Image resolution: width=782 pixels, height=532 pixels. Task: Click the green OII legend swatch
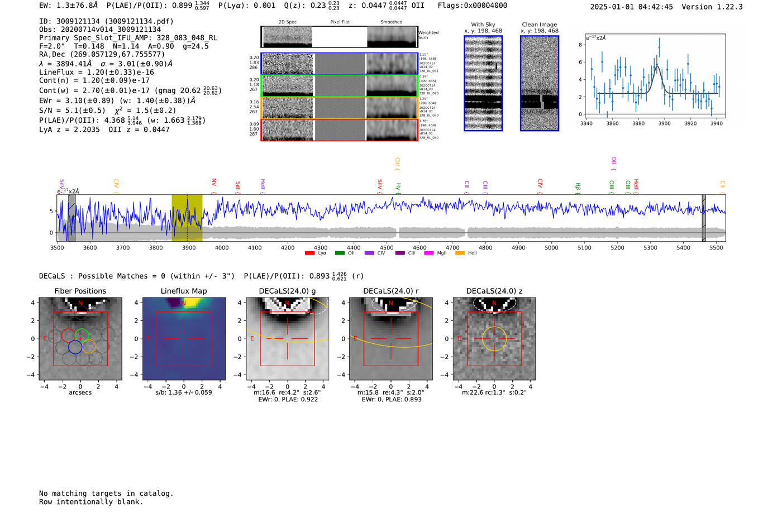340,253
